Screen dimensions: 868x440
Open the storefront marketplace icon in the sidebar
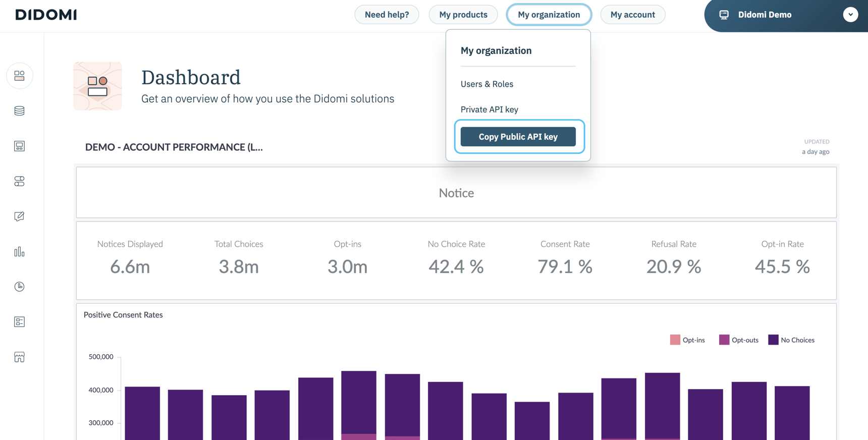coord(20,357)
